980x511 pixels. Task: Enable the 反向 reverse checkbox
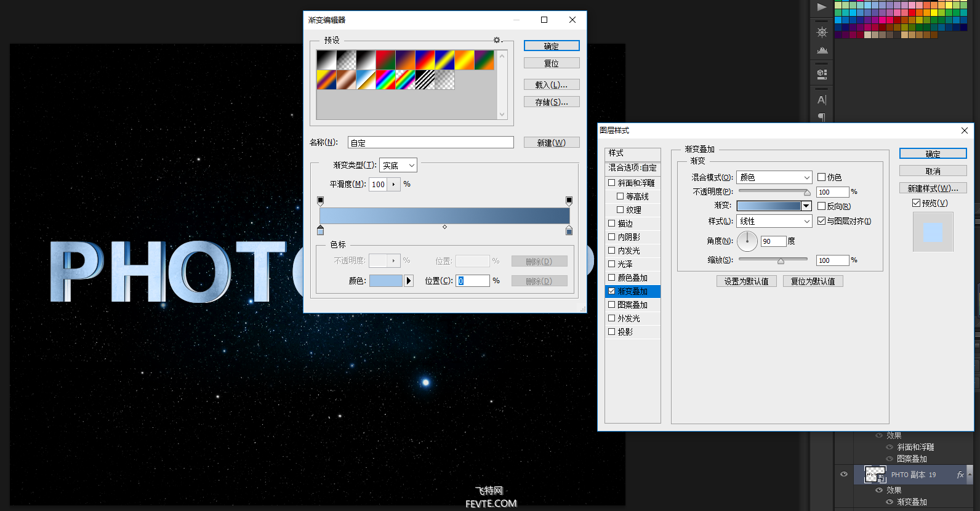click(821, 206)
